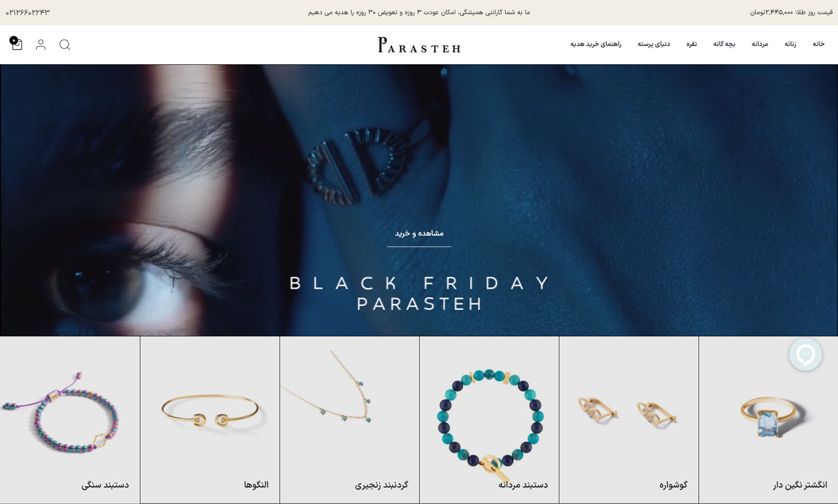Click the Parasteh logo
Screen dimensions: 838x504
click(x=419, y=45)
